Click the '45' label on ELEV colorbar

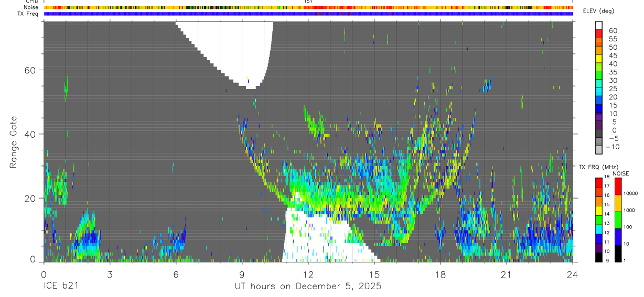612,56
